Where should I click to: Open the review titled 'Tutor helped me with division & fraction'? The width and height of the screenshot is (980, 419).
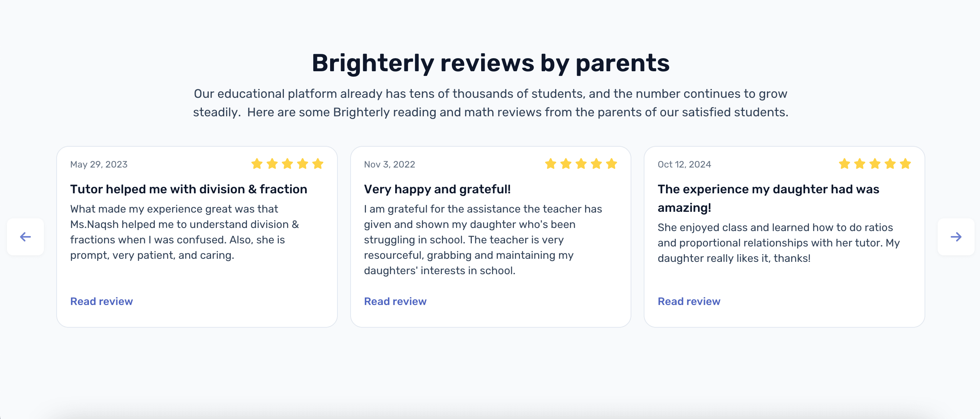(x=189, y=189)
